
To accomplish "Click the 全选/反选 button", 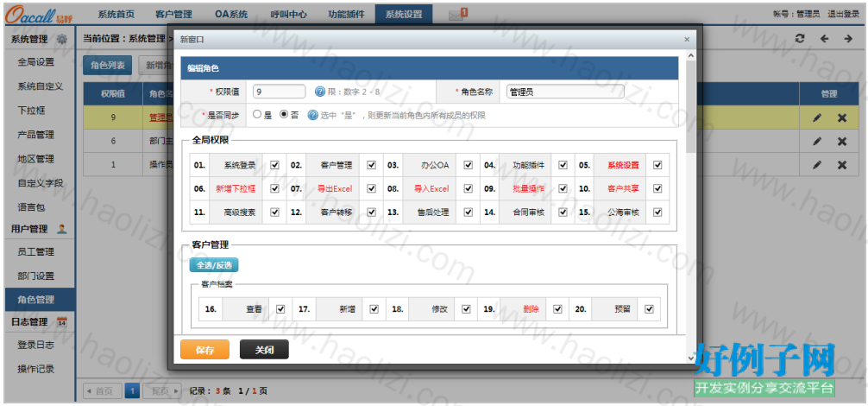I will click(214, 265).
